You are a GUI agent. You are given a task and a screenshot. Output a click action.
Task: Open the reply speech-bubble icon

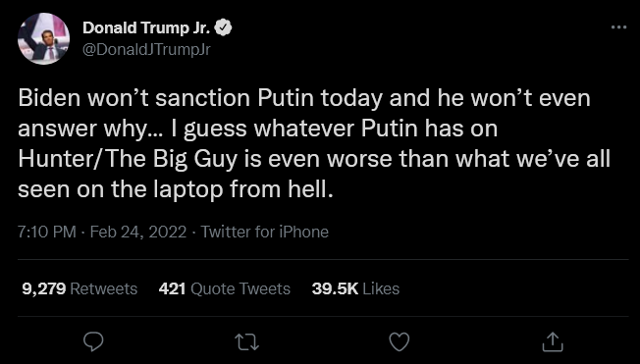(x=93, y=341)
